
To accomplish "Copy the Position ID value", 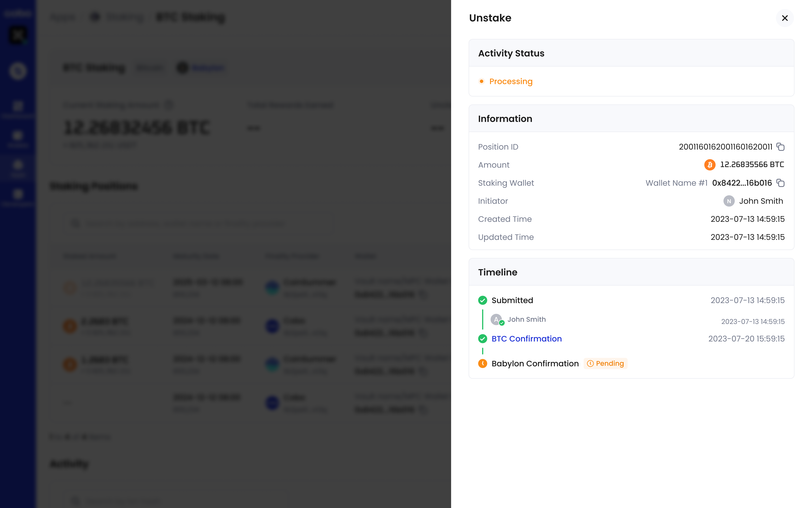I will tap(780, 147).
